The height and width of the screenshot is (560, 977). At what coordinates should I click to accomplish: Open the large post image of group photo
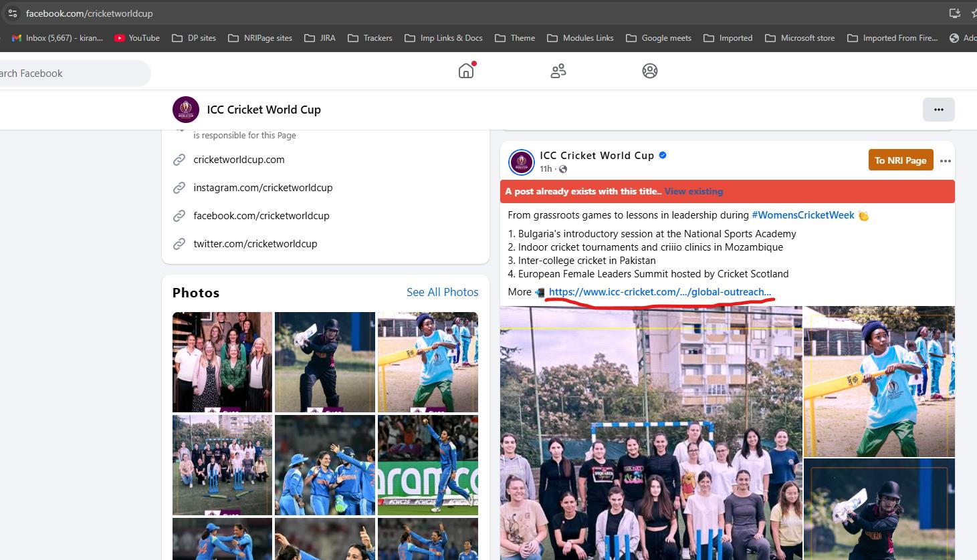[x=651, y=433]
